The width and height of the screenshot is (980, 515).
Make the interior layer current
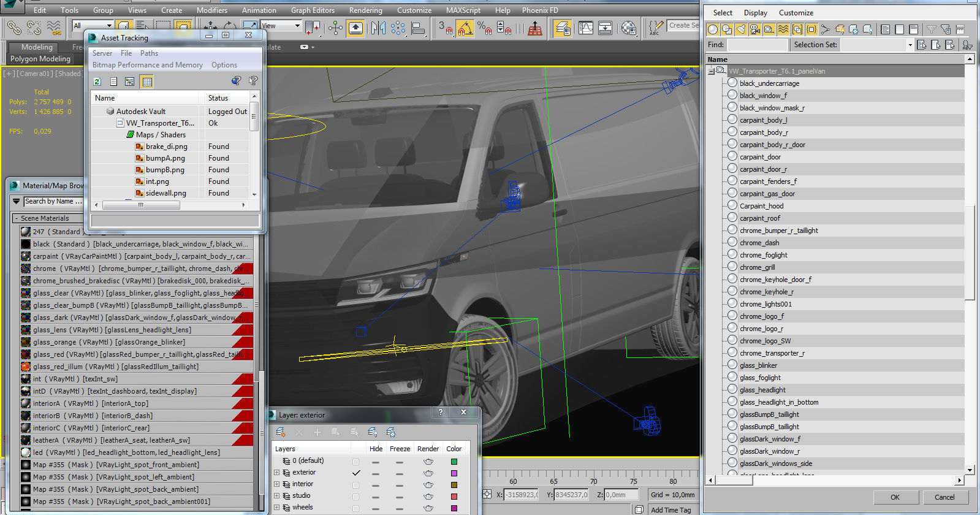coord(355,484)
